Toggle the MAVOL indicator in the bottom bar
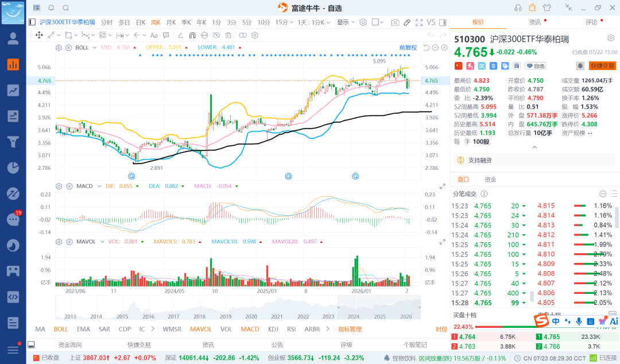This screenshot has width=620, height=364. tap(201, 329)
